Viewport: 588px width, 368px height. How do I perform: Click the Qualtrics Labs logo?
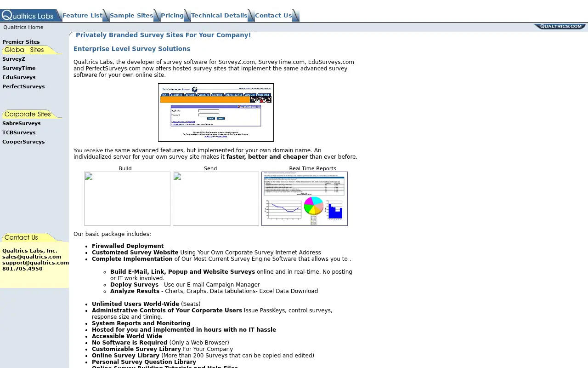click(x=28, y=15)
